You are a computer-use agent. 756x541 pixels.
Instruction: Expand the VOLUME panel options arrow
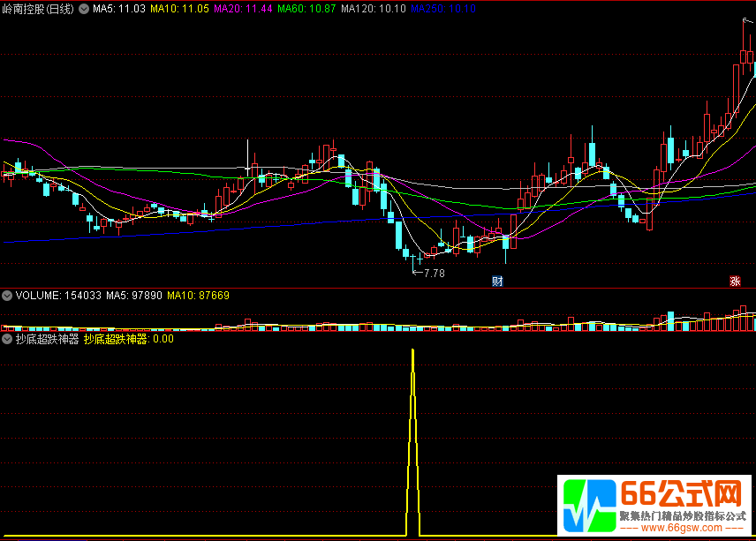tap(7, 296)
